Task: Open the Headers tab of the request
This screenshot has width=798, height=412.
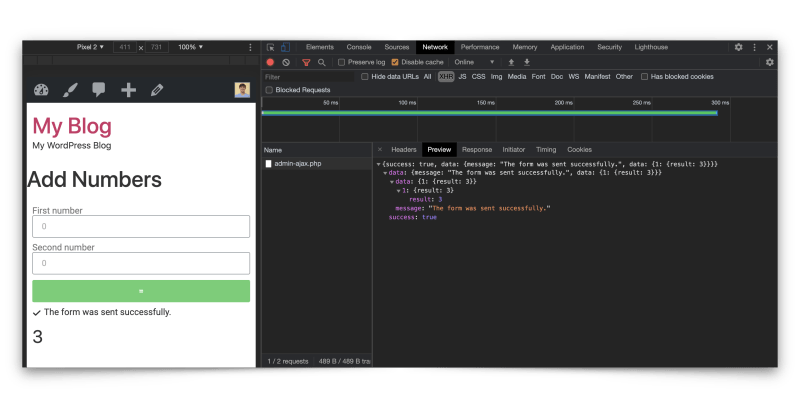Action: [404, 150]
